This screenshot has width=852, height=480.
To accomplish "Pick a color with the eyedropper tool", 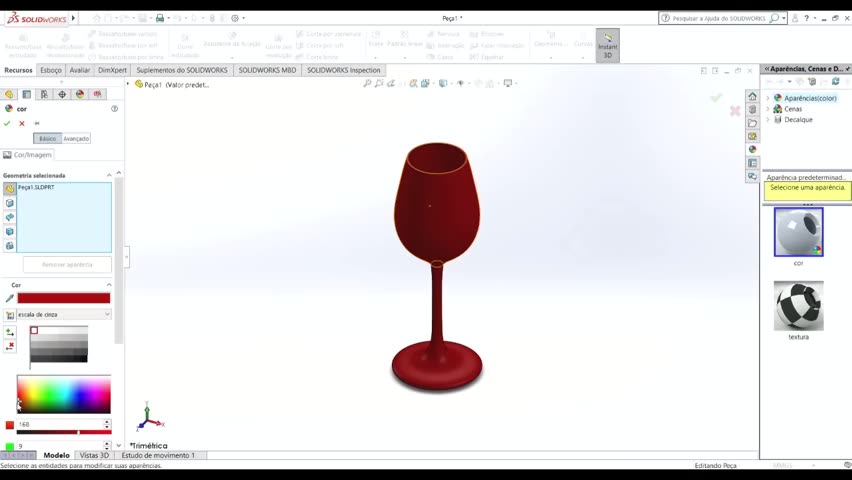I will point(10,298).
